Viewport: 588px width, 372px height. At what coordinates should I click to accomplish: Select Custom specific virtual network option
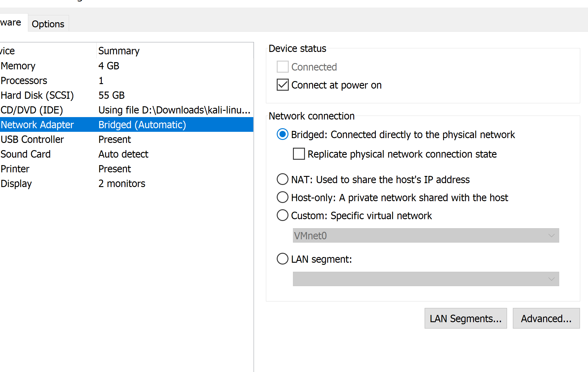pos(282,215)
